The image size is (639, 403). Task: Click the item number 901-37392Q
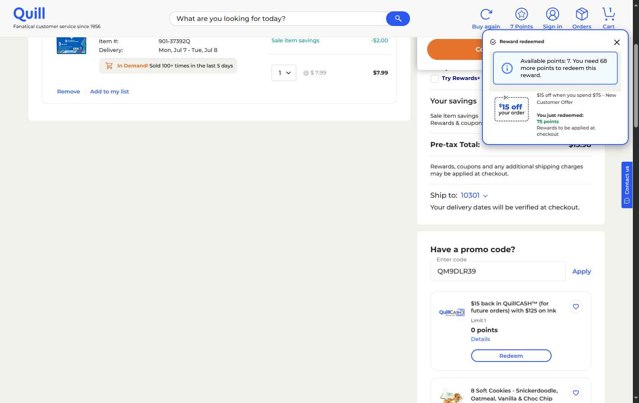coord(174,41)
